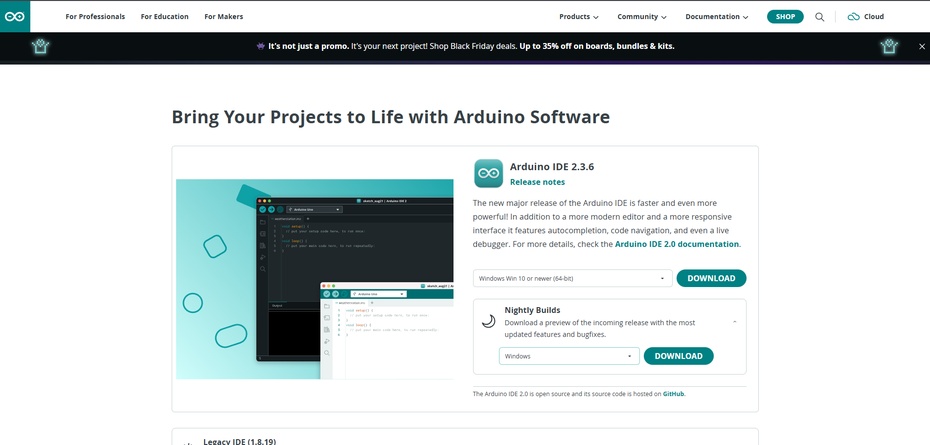
Task: Expand the Community dropdown menu
Action: click(642, 17)
